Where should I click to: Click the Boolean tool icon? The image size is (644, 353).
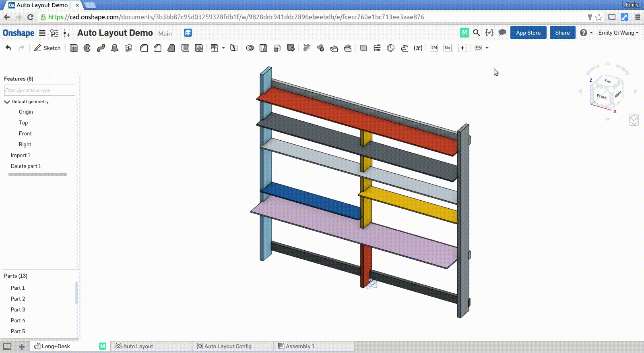pos(250,48)
